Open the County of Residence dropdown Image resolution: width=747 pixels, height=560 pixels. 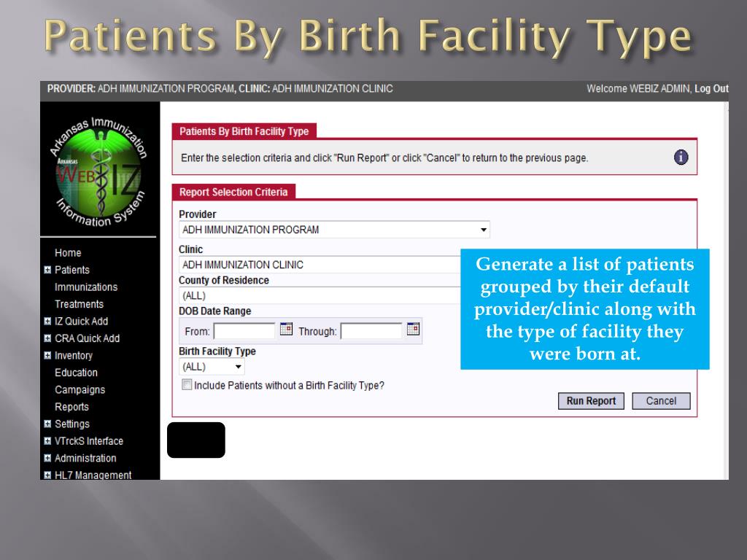320,295
